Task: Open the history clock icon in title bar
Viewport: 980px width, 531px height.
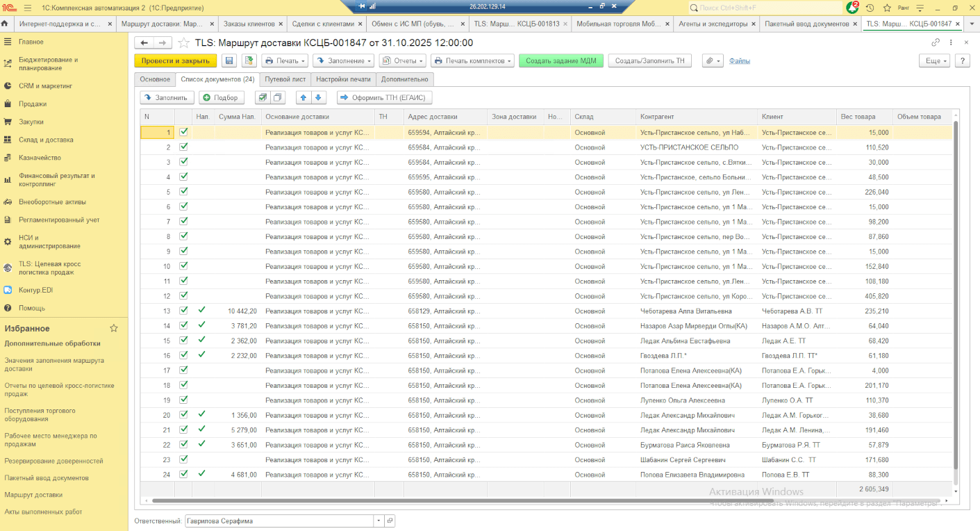Action: pyautogui.click(x=870, y=8)
